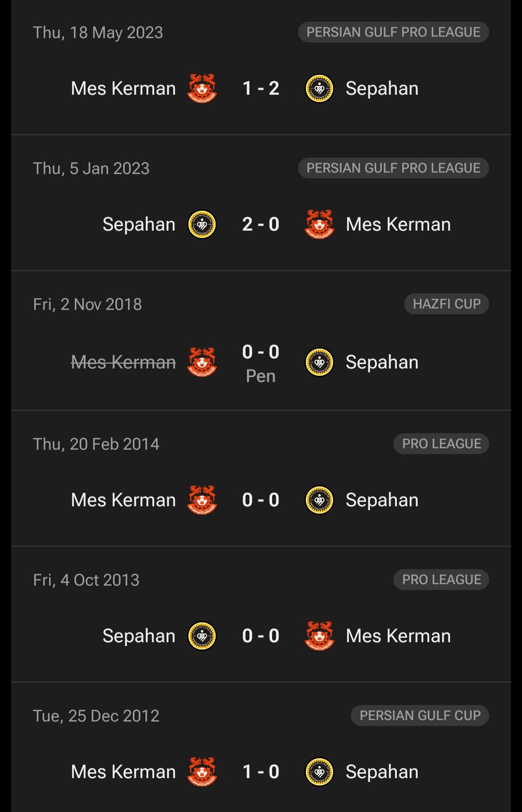Tap Sepahan crest in 25 Dec 2012 match
Image resolution: width=522 pixels, height=812 pixels.
tap(319, 772)
